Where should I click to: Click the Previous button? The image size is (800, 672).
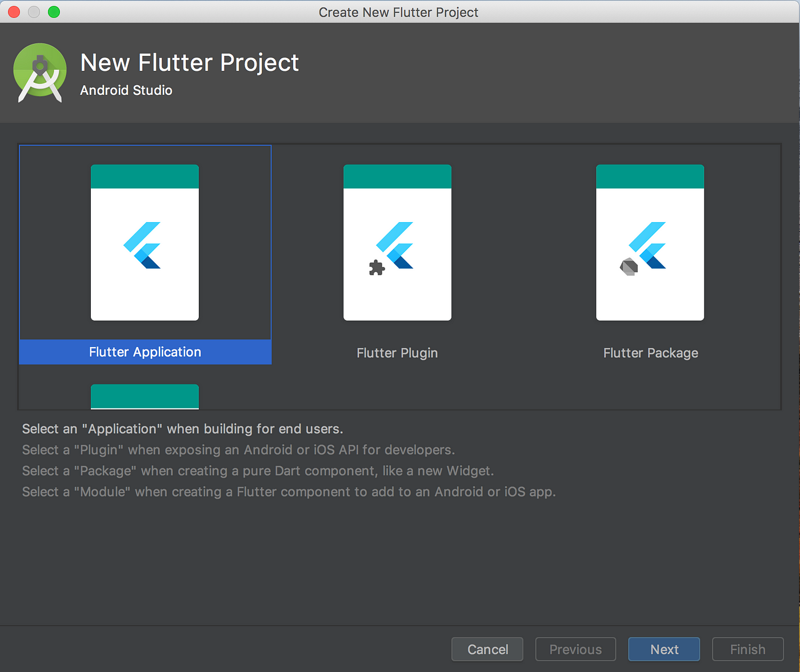[x=575, y=649]
